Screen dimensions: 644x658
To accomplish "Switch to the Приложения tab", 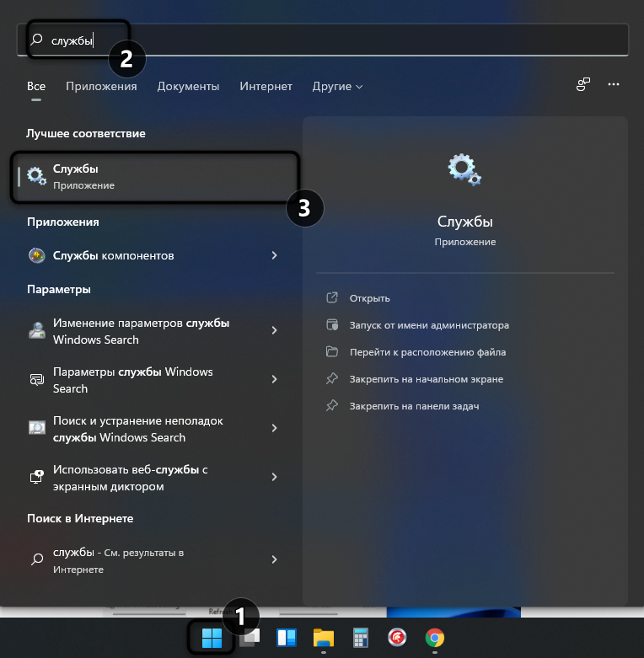I will (x=101, y=86).
